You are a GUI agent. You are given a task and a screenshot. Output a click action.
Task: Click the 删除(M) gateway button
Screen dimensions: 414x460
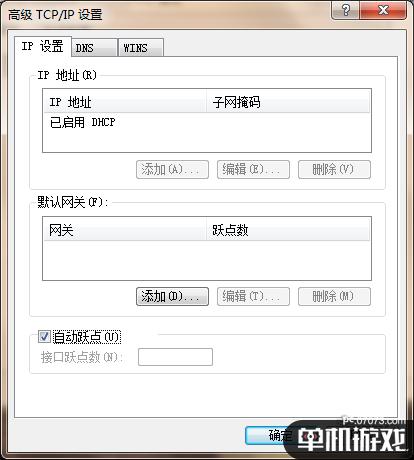334,296
